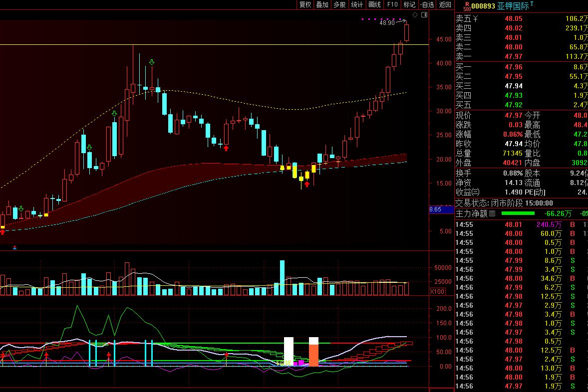Click the -66.26万 net amount value

[558, 213]
